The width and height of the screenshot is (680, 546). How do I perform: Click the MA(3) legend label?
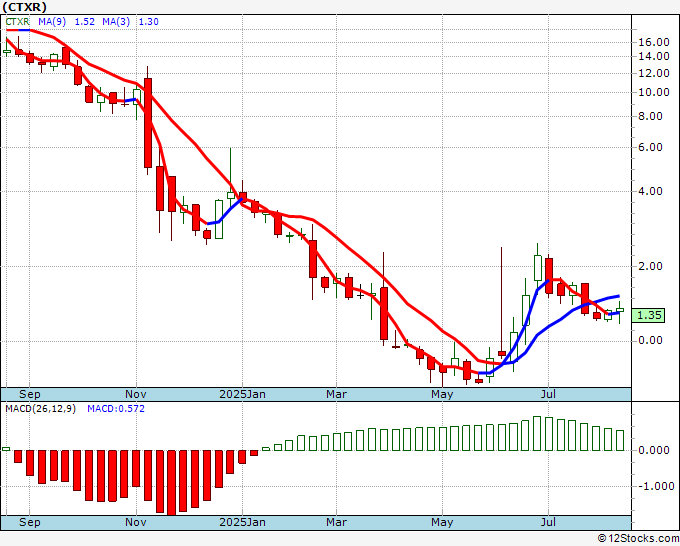click(116, 22)
